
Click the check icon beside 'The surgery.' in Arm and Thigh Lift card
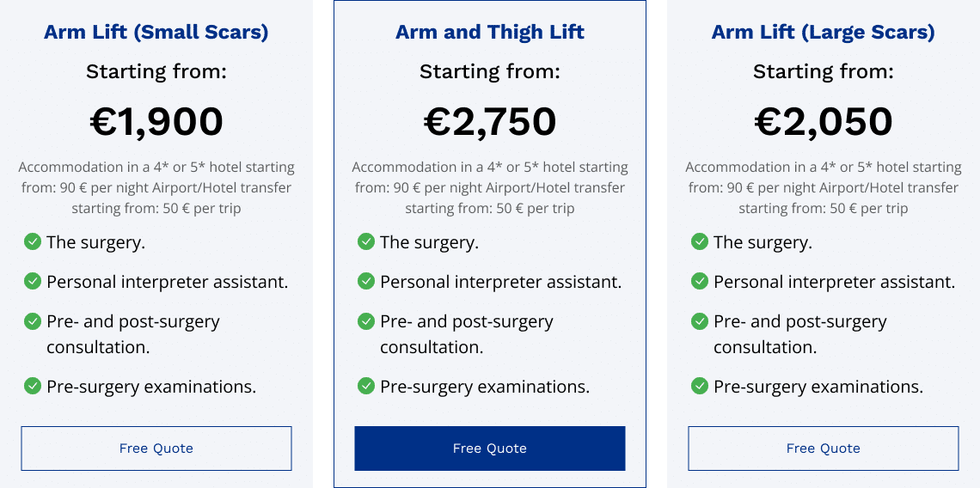366,241
